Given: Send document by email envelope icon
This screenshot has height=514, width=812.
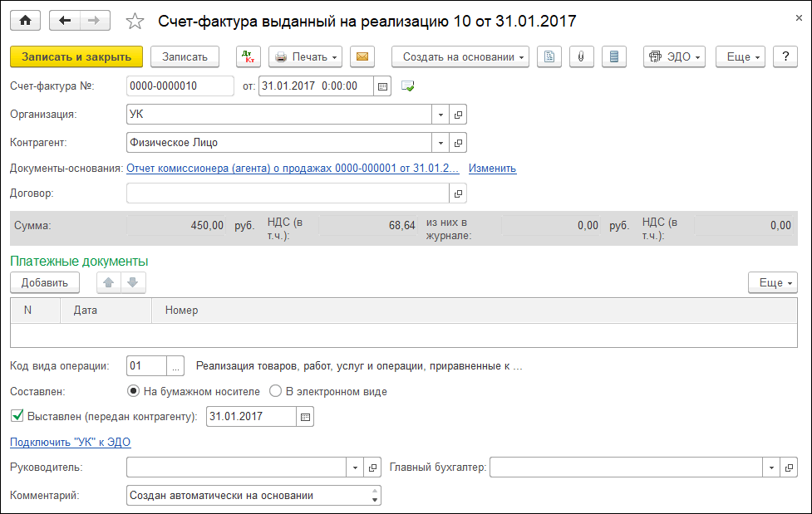Looking at the screenshot, I should click(362, 56).
